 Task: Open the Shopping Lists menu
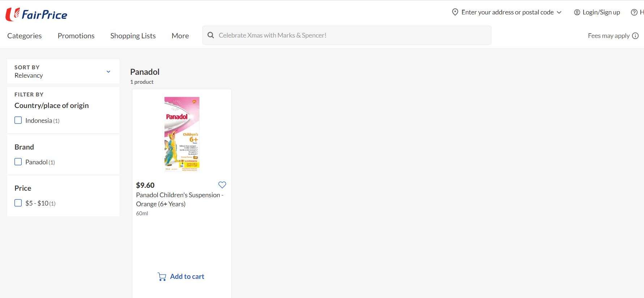[x=133, y=36]
